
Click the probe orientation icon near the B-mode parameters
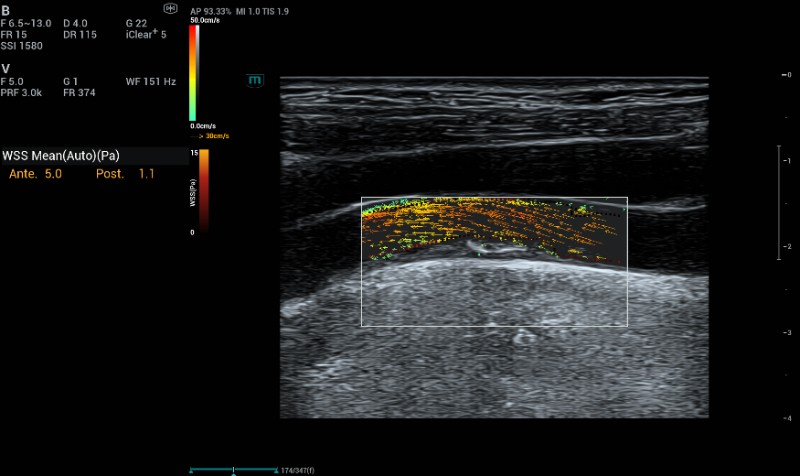click(169, 7)
